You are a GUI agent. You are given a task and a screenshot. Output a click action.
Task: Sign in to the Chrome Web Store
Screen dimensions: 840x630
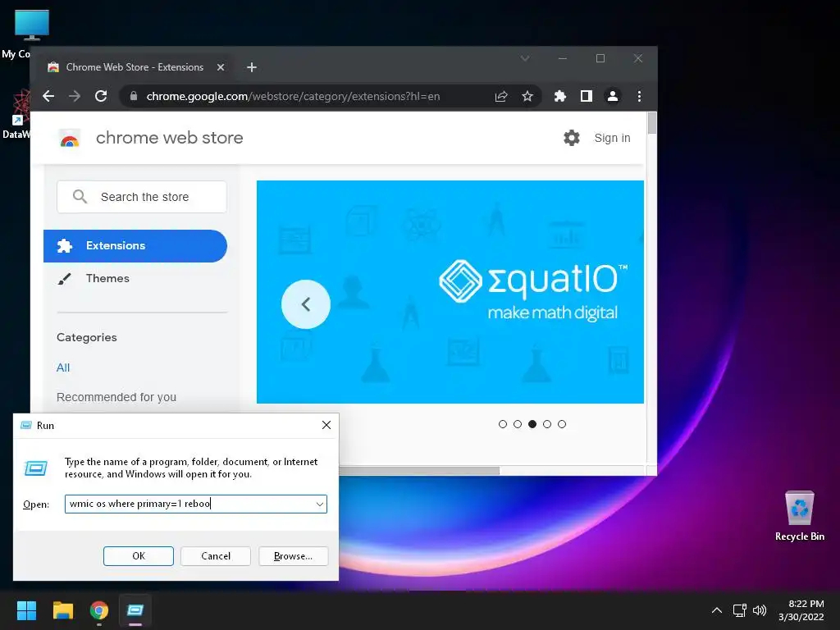[612, 138]
